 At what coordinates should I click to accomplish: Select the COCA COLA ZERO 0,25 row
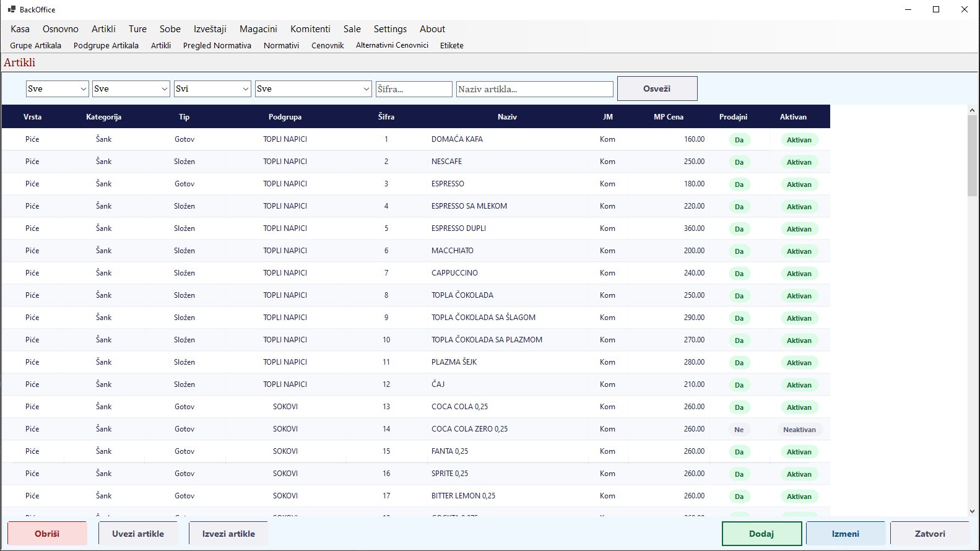point(416,429)
